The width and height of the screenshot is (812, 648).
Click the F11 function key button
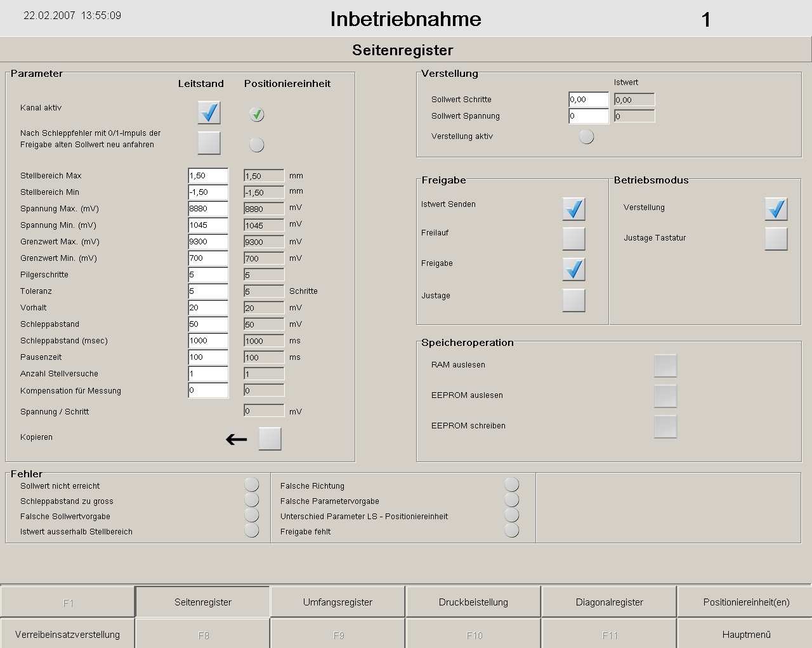(x=609, y=634)
